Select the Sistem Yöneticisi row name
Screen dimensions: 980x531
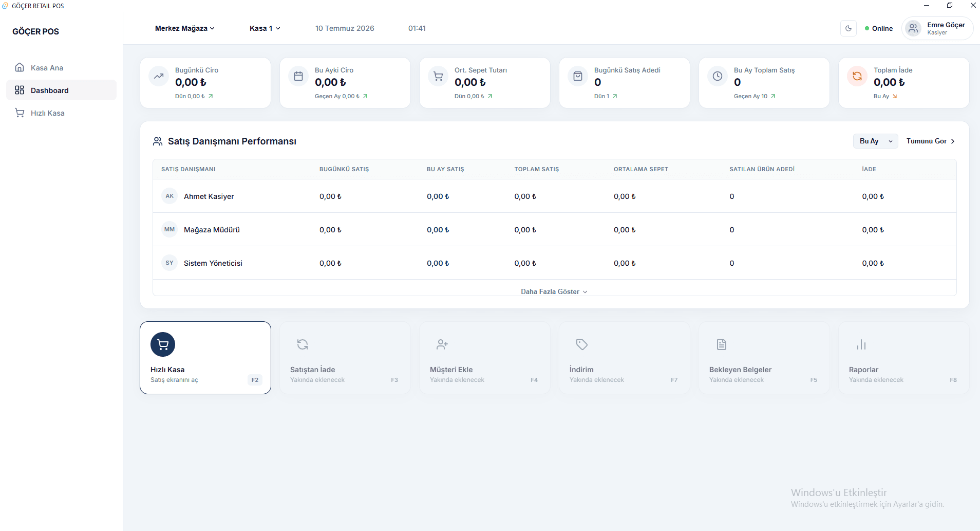click(x=213, y=263)
